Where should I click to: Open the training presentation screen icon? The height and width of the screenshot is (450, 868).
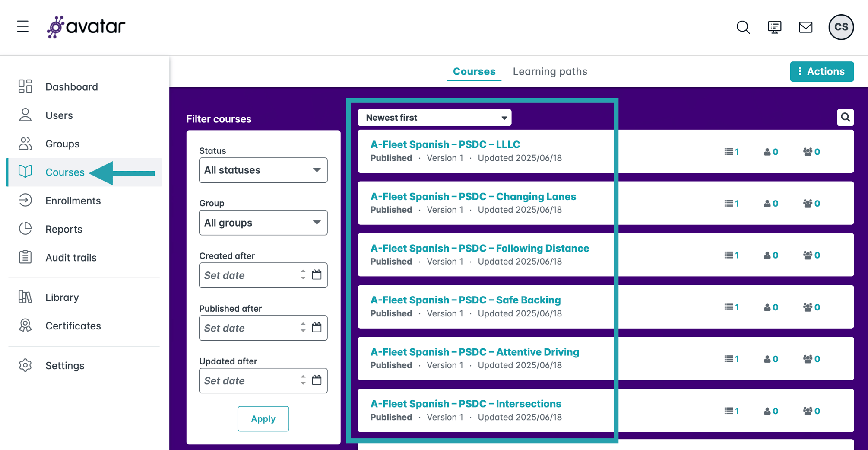pos(774,27)
